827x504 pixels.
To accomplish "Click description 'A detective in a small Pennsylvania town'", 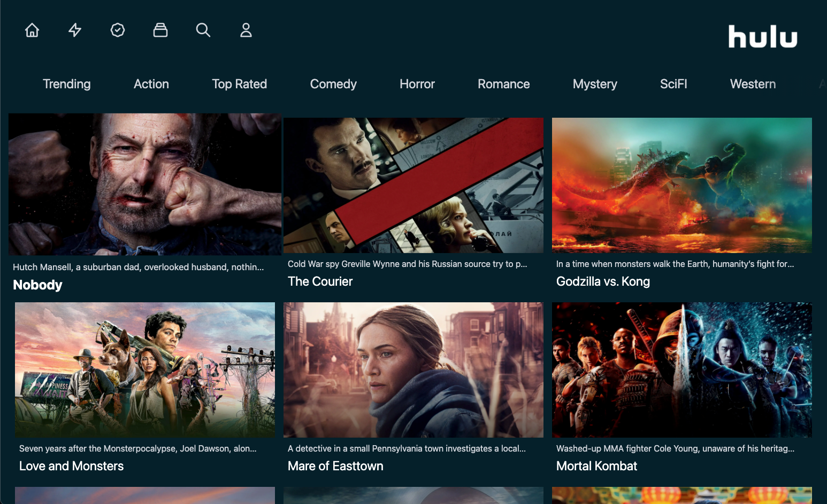I will click(407, 448).
